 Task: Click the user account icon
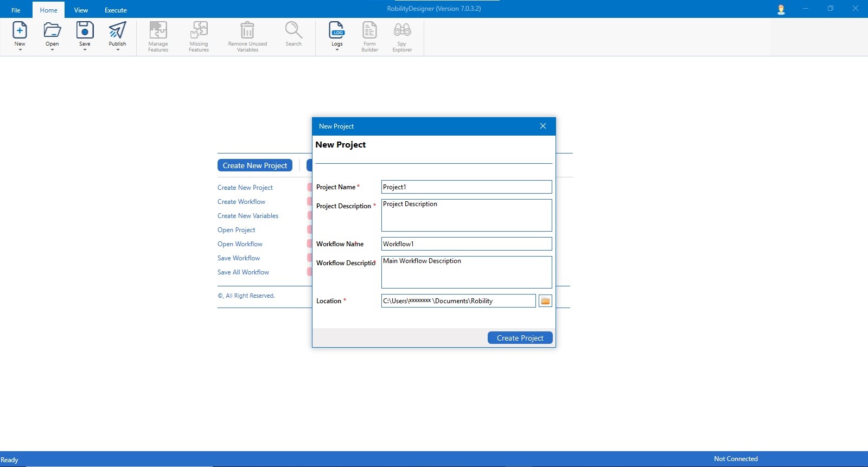click(x=781, y=9)
